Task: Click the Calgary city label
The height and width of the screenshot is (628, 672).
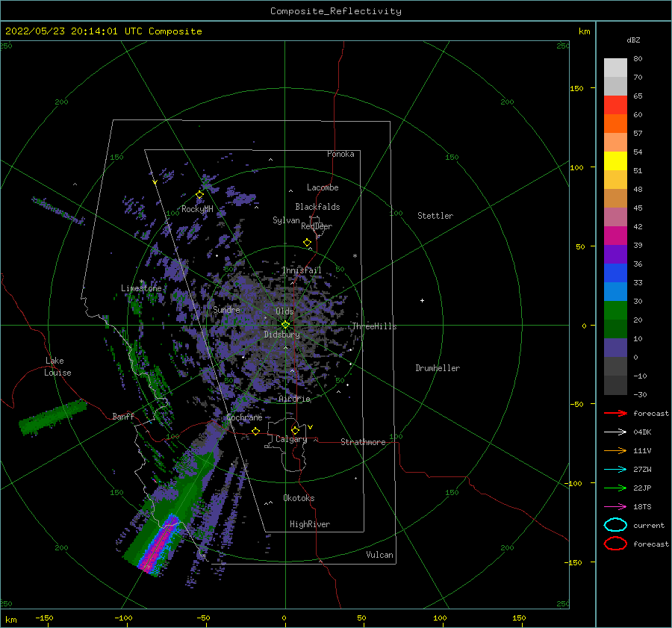Action: [x=291, y=439]
